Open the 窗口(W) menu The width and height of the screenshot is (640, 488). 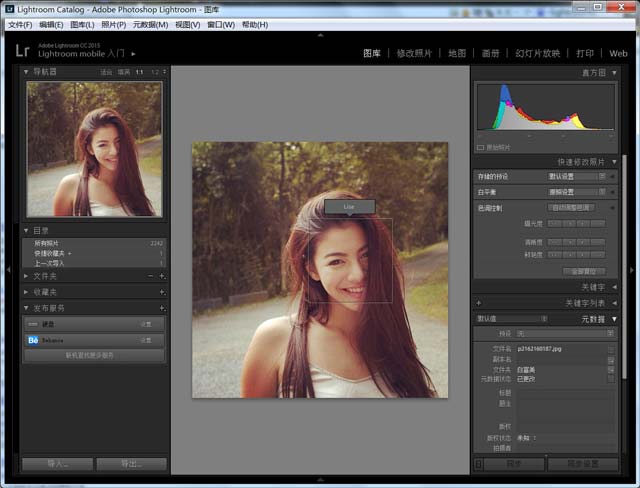(221, 25)
